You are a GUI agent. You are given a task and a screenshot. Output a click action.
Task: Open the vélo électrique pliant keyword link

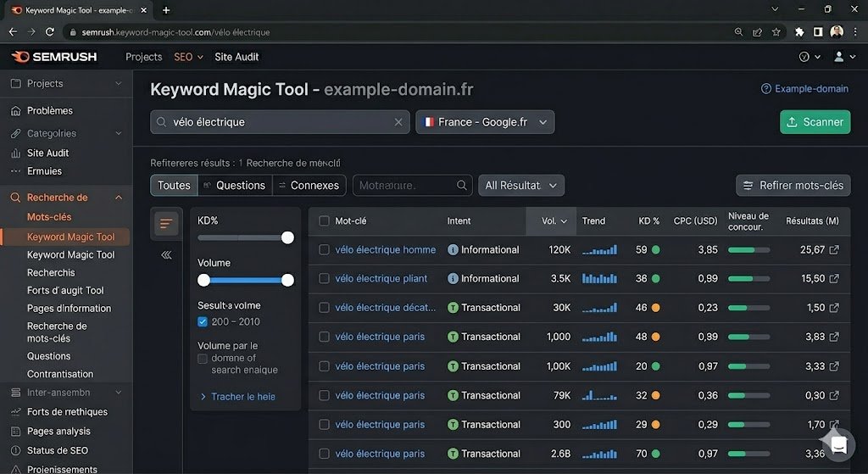381,278
